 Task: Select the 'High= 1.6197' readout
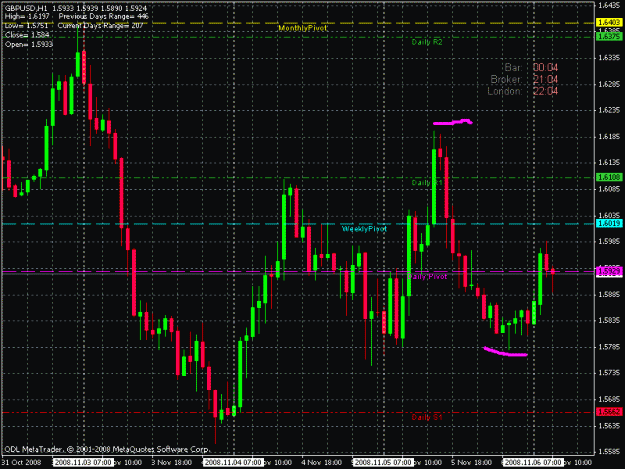pyautogui.click(x=27, y=17)
